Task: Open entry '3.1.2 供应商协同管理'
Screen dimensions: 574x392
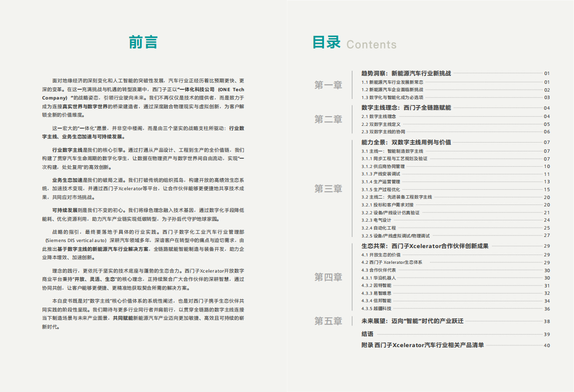Action: click(x=383, y=167)
